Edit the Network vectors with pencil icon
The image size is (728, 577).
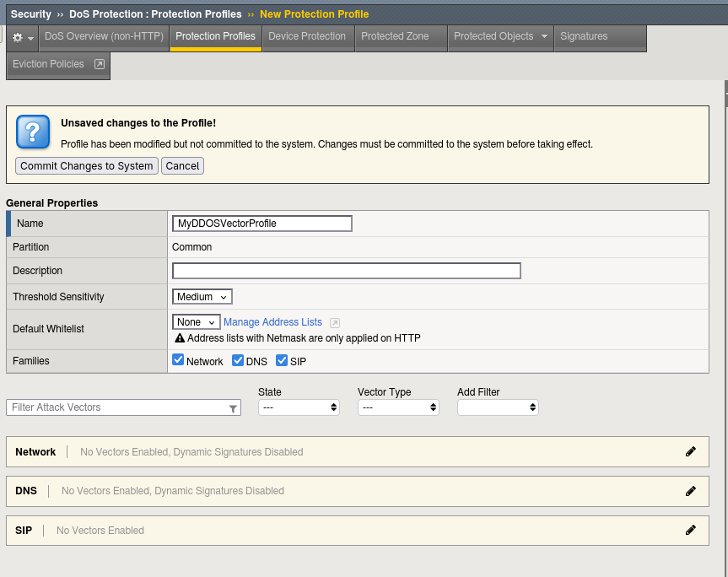pos(691,451)
